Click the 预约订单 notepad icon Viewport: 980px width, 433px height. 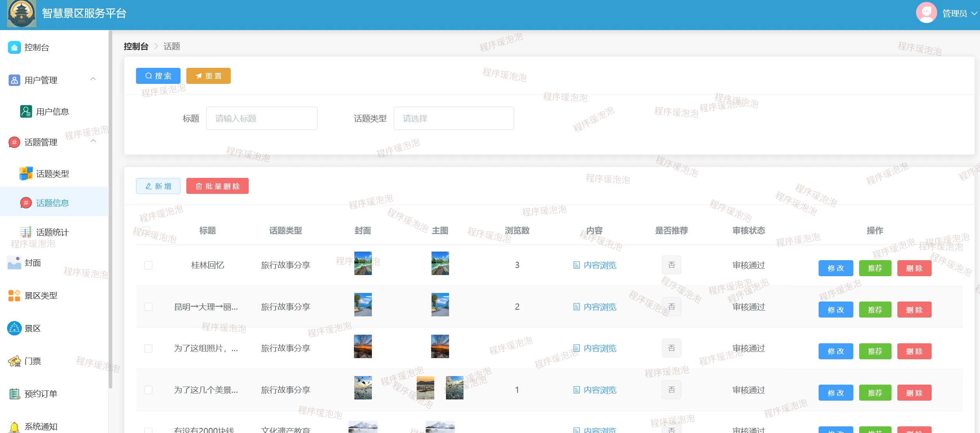14,394
